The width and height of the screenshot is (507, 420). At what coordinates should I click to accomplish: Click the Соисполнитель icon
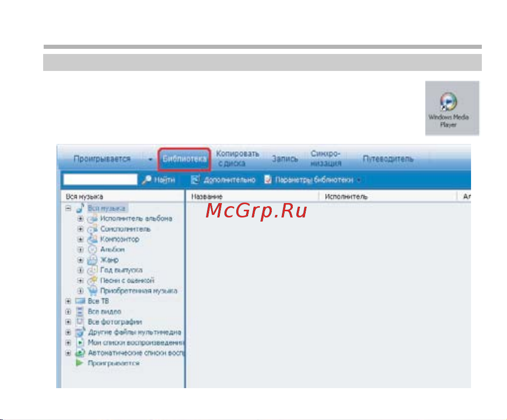92,229
